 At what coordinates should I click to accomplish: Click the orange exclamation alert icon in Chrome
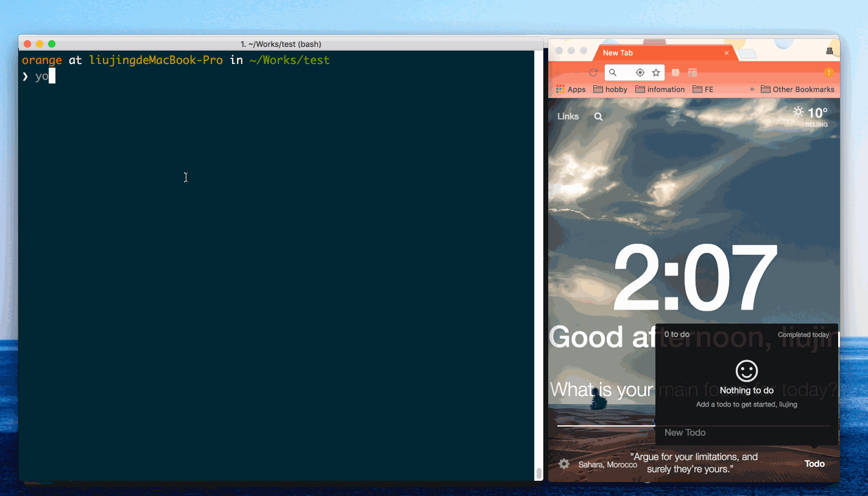pyautogui.click(x=828, y=72)
